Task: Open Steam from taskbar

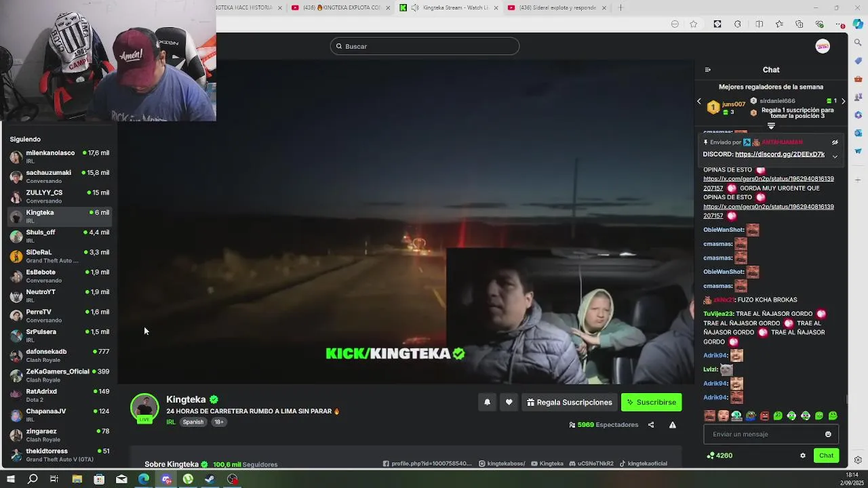Action: tap(210, 479)
